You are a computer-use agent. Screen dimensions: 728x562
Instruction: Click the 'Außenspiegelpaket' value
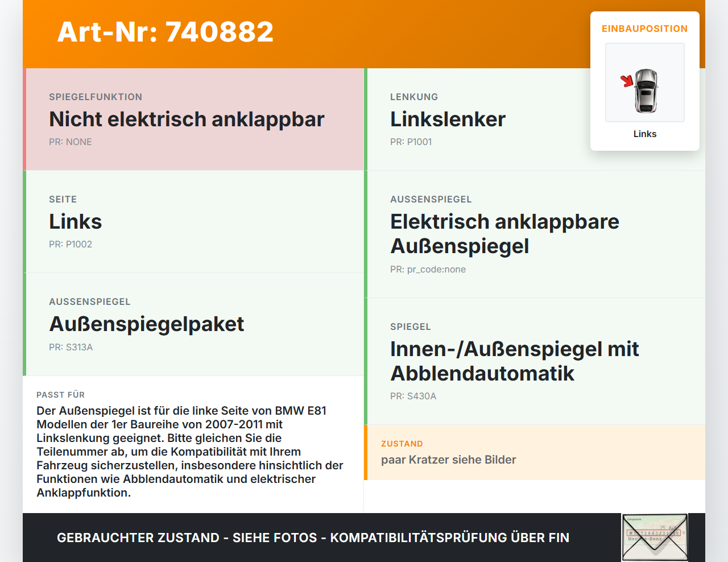[147, 324]
